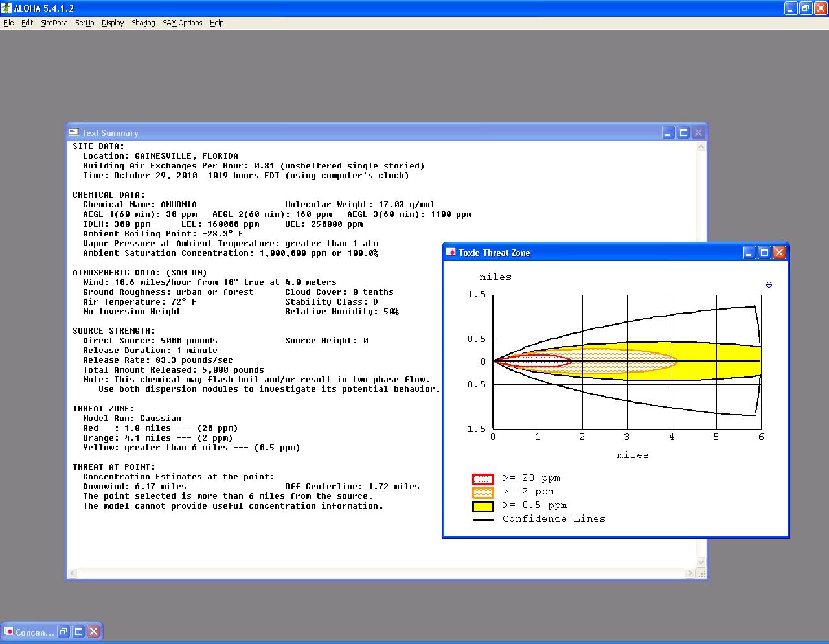
Task: Click the yellow 0.5 ppm legend swatch
Action: (x=483, y=507)
